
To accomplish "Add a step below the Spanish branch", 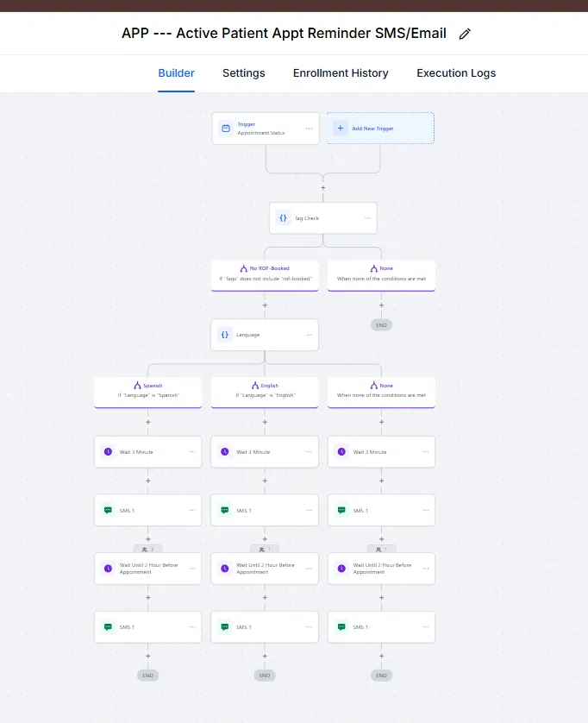I will coord(148,423).
